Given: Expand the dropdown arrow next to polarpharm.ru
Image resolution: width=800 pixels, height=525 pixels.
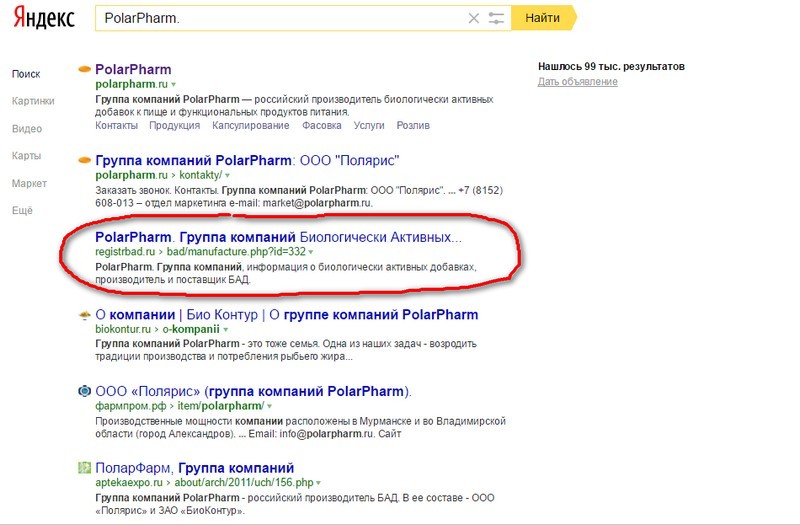Looking at the screenshot, I should coord(173,85).
